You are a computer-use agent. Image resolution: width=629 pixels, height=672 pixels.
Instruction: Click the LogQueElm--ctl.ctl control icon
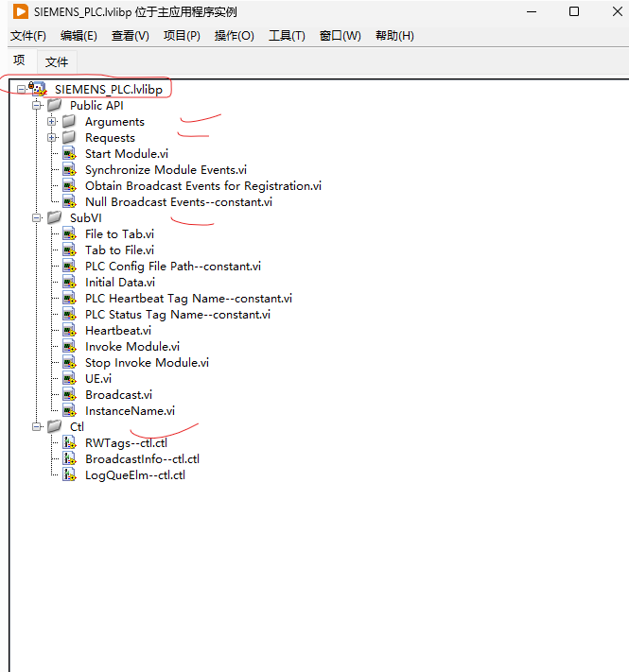pos(68,475)
